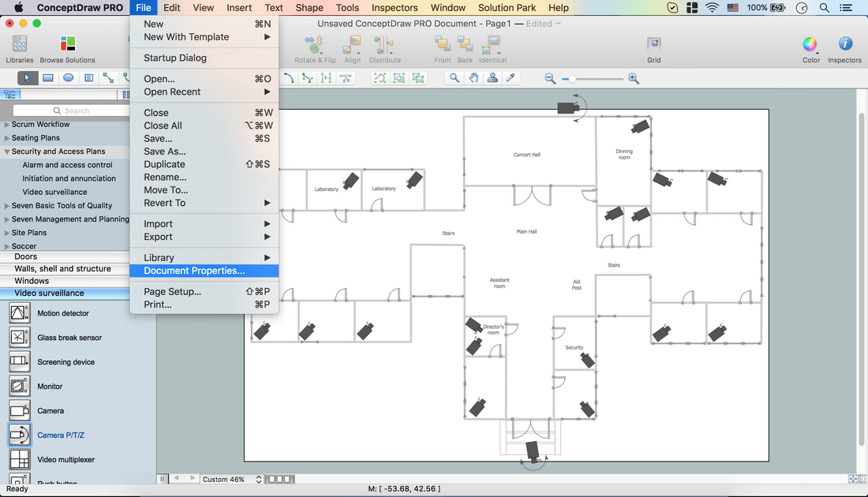Viewport: 868px width, 497px height.
Task: Choose Document Properties from File menu
Action: [194, 271]
